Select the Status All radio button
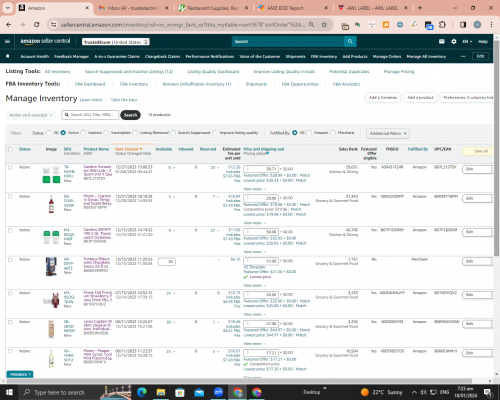This screenshot has width=500, height=400. (49, 133)
